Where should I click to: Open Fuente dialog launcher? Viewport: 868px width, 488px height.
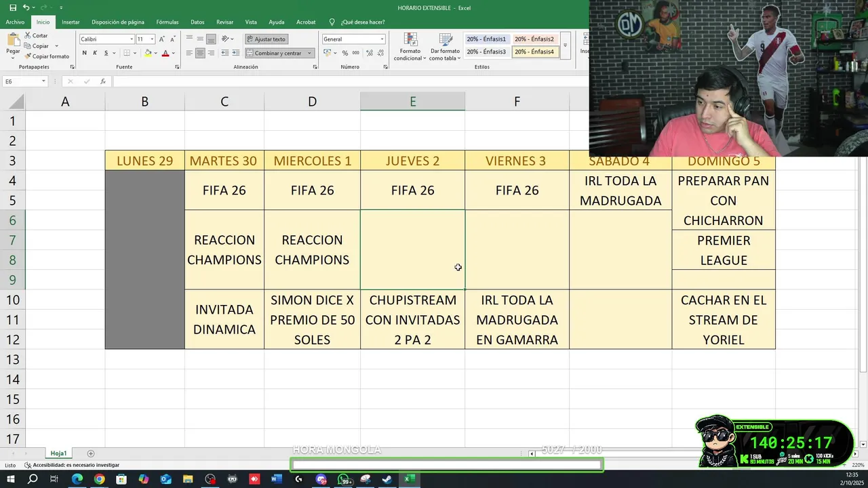click(177, 67)
